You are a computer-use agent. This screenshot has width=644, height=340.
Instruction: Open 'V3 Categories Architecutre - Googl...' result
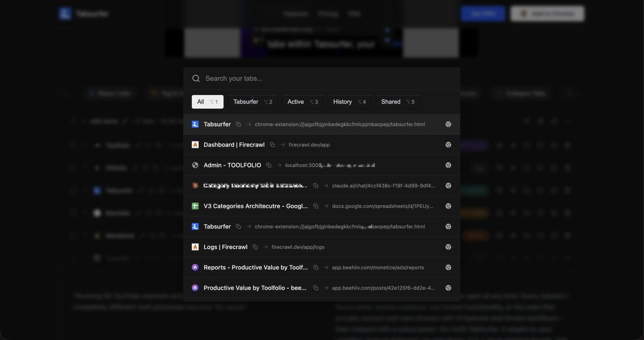pyautogui.click(x=321, y=206)
